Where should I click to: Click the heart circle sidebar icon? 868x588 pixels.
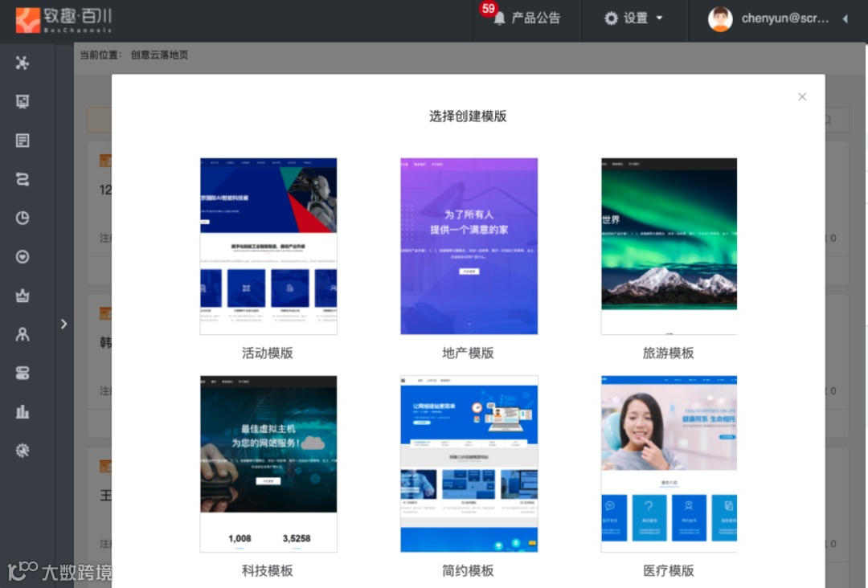point(23,257)
